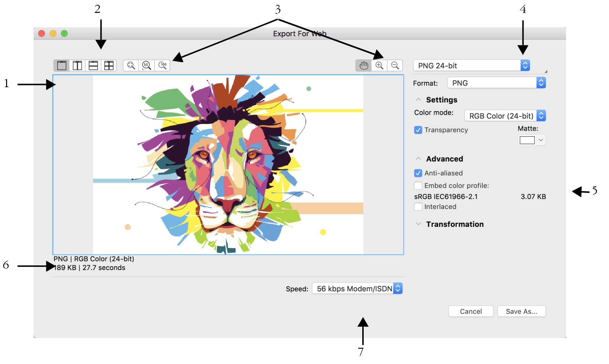Click the Save As button
The width and height of the screenshot is (609, 364).
(521, 311)
